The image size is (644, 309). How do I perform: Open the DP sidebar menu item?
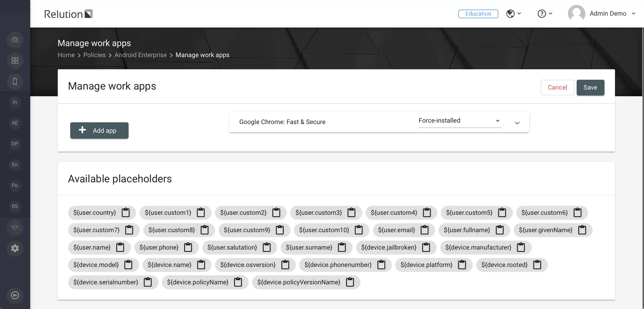[15, 144]
